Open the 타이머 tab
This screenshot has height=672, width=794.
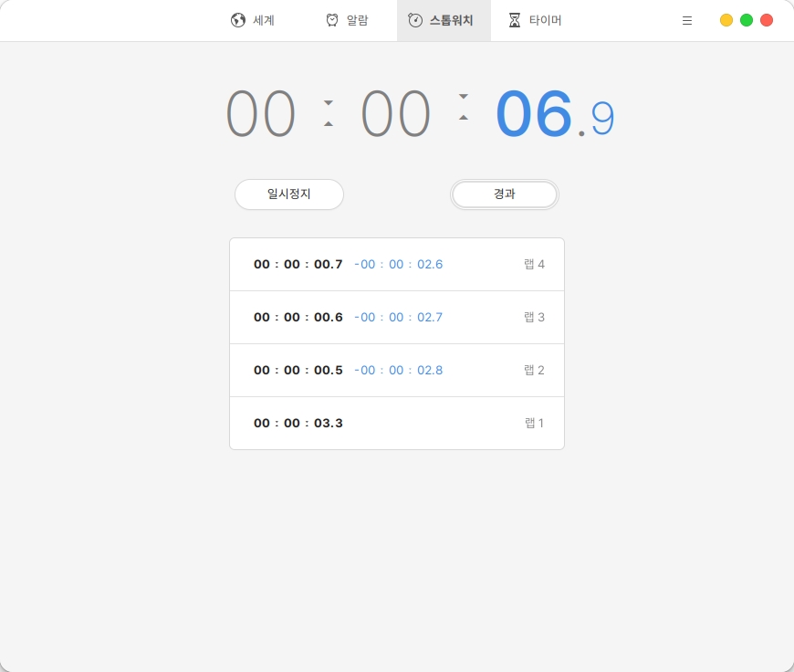pyautogui.click(x=545, y=20)
